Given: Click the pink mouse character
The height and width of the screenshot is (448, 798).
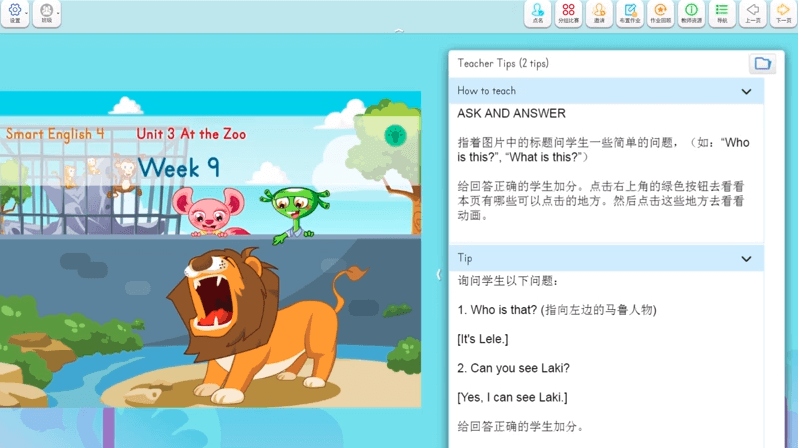Looking at the screenshot, I should (x=209, y=212).
